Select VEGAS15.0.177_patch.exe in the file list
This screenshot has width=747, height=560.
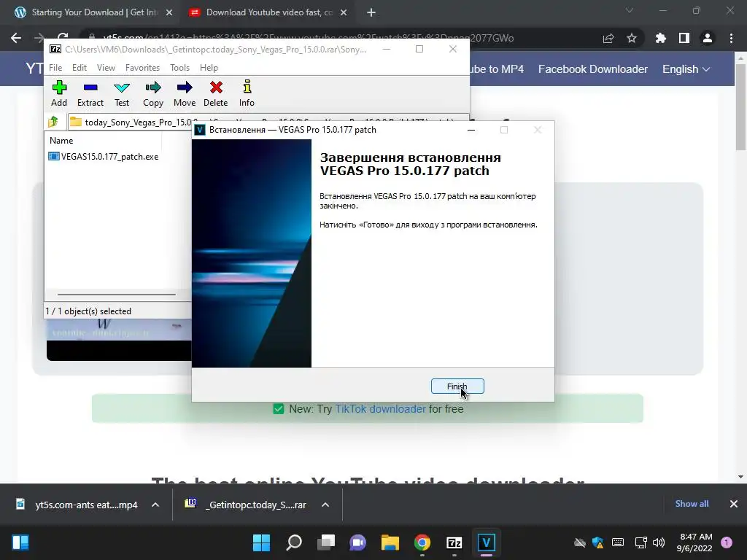click(x=104, y=157)
